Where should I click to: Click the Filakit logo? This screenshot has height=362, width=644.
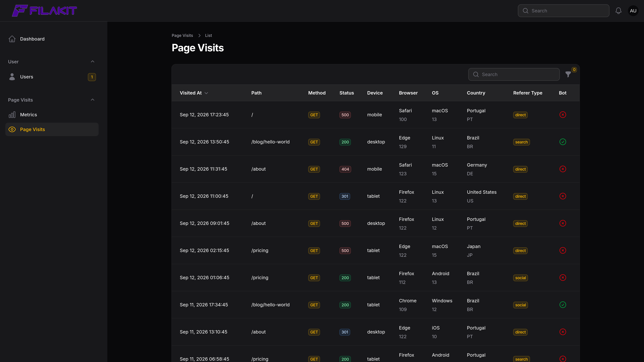(44, 11)
